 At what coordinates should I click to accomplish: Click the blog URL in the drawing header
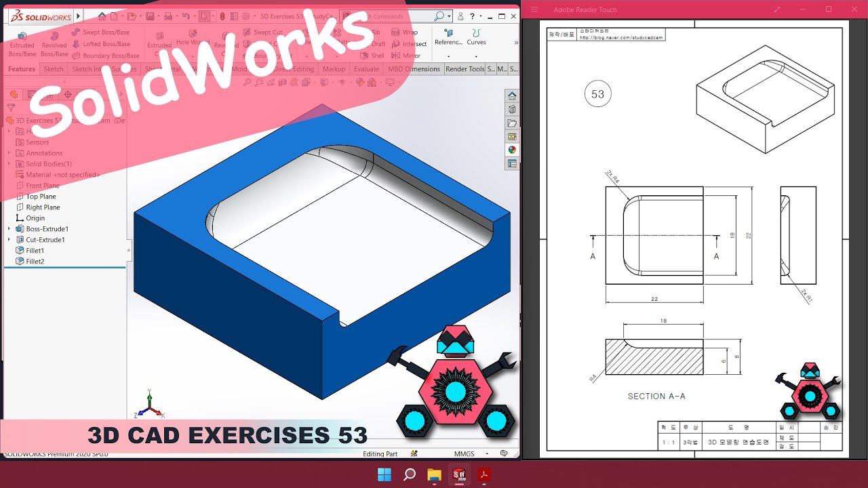(620, 38)
